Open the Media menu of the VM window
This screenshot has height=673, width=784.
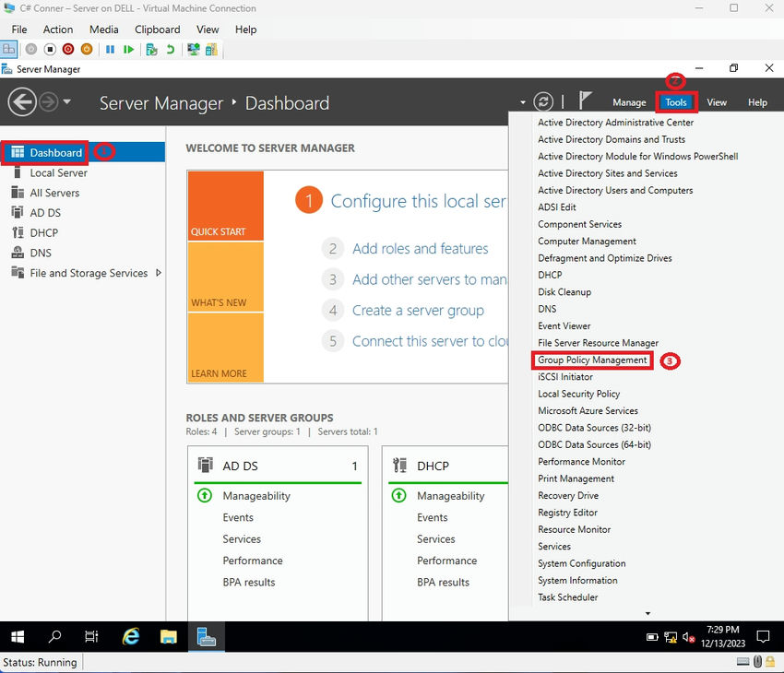tap(103, 29)
